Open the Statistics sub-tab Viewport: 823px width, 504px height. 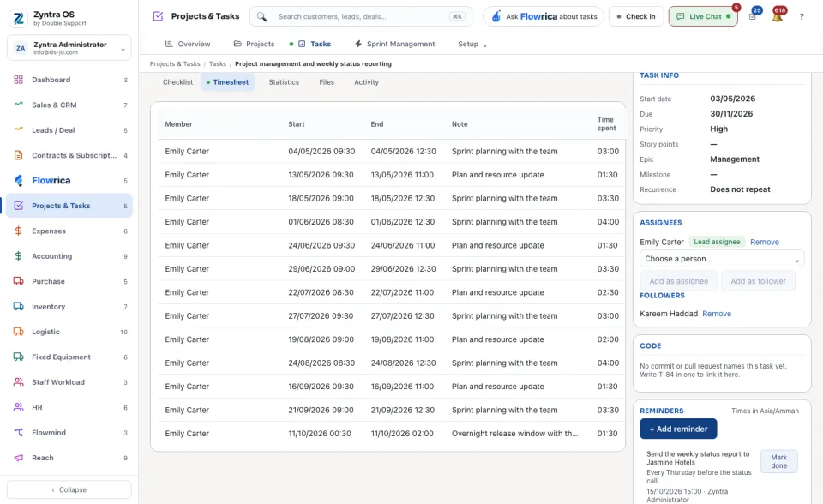tap(284, 82)
